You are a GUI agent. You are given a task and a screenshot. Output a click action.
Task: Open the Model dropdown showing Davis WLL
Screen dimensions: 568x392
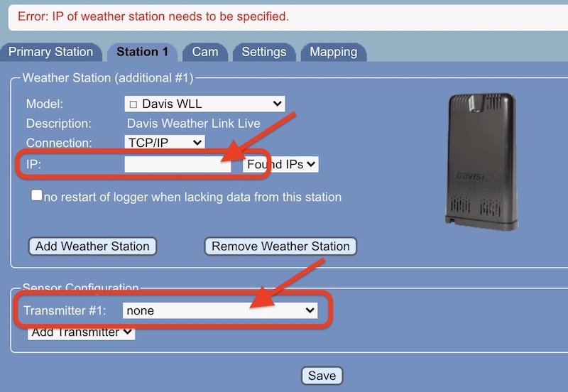tap(204, 104)
